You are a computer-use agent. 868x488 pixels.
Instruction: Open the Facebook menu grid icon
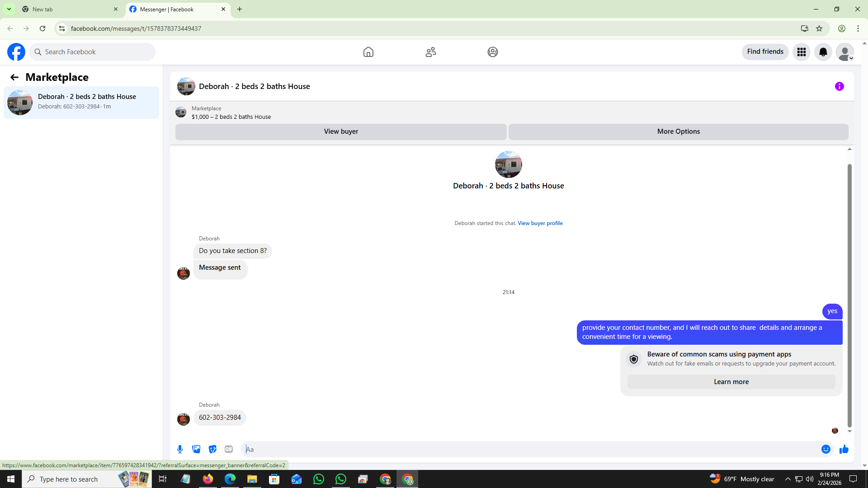(801, 52)
